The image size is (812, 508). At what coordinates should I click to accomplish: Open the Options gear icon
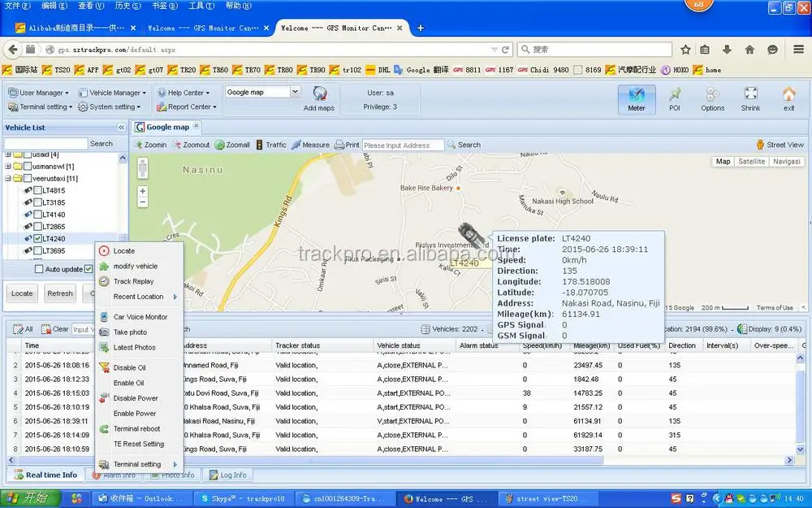tap(712, 94)
